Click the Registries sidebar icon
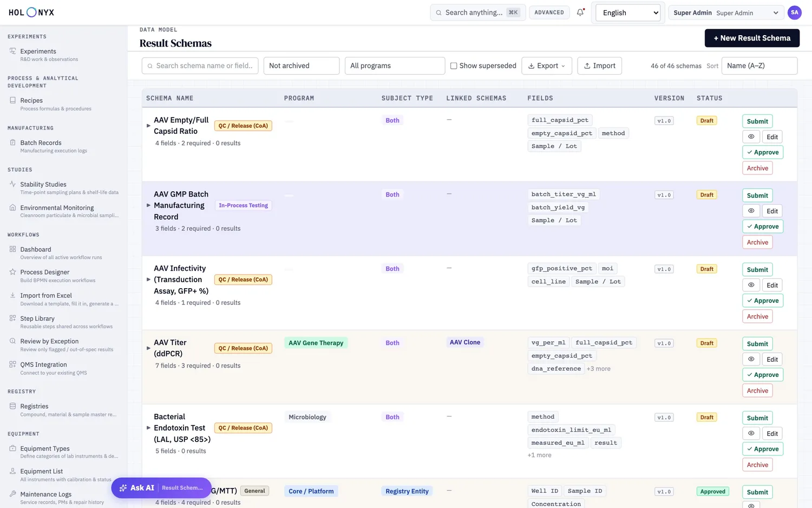Image resolution: width=812 pixels, height=508 pixels. click(12, 406)
